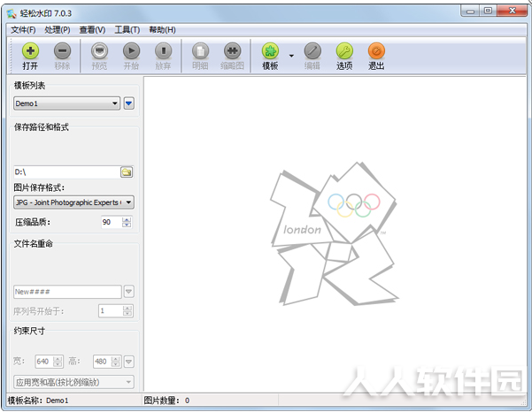Click the London Olympics logo preview
The width and height of the screenshot is (532, 412).
pos(334,233)
